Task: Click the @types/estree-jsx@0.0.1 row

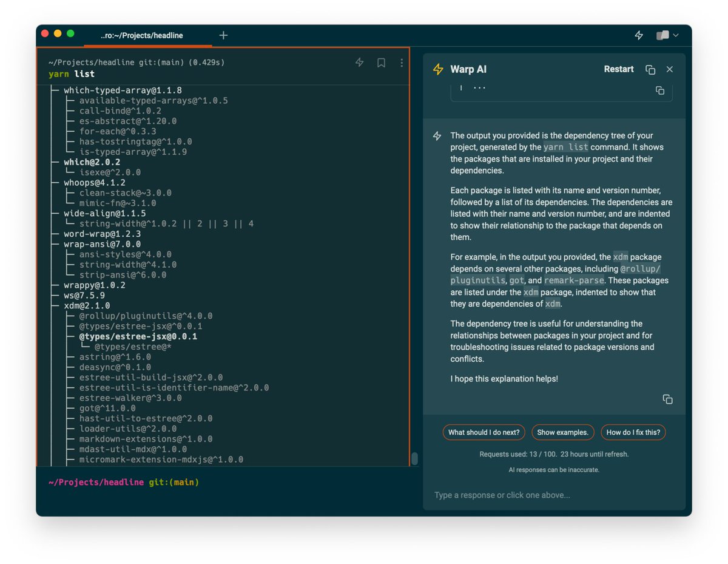Action: coord(138,336)
